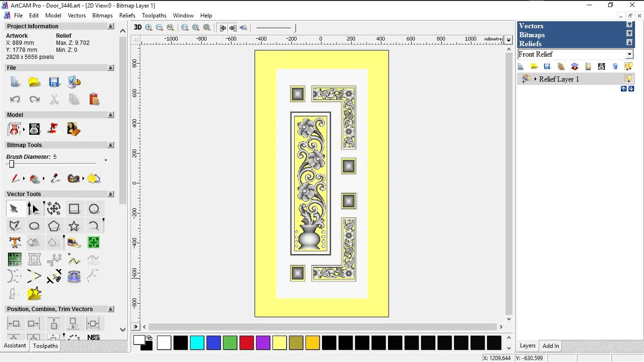
Task: Open the Toolpaths menu
Action: tap(154, 16)
